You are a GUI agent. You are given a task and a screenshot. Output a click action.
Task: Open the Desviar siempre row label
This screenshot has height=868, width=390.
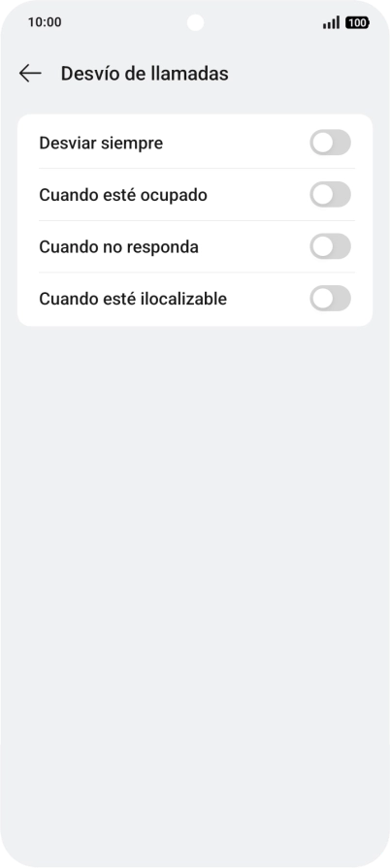[101, 143]
